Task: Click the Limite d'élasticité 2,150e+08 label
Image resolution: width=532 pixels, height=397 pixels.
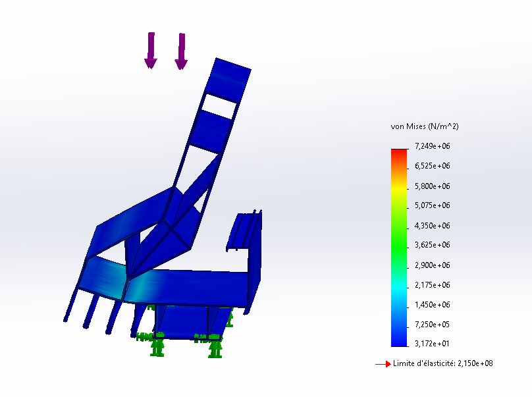Action: click(x=442, y=363)
